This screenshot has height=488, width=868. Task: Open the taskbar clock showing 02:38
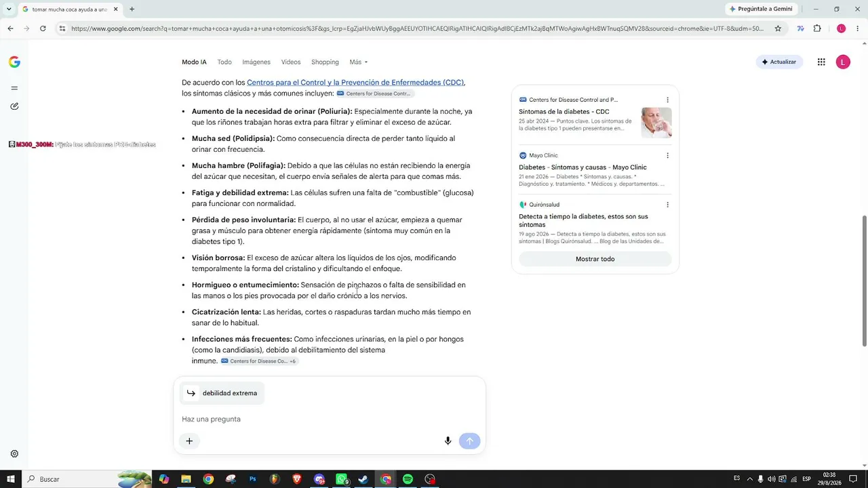click(829, 479)
